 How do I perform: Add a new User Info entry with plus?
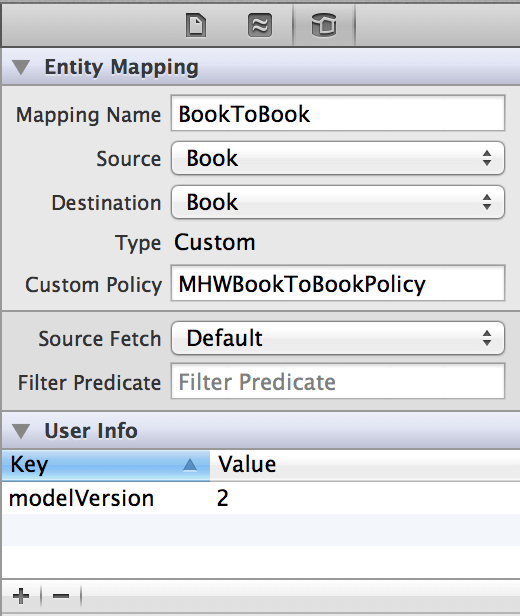pyautogui.click(x=21, y=596)
